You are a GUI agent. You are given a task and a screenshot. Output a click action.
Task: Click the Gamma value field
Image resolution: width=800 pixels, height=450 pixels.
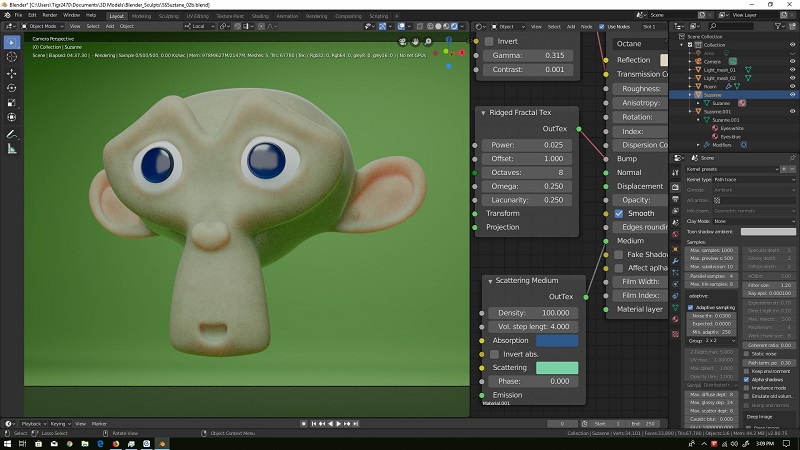point(528,55)
